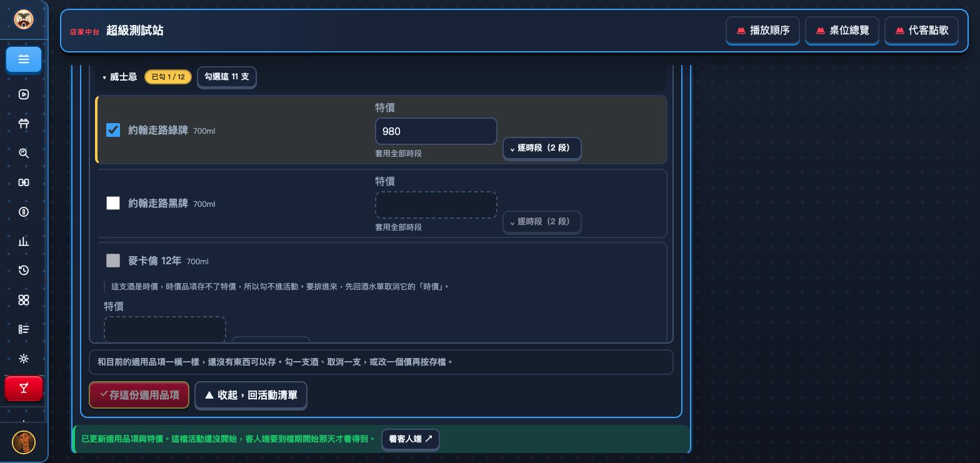Click the green 已更新適用品項與特價 status message

click(228, 439)
